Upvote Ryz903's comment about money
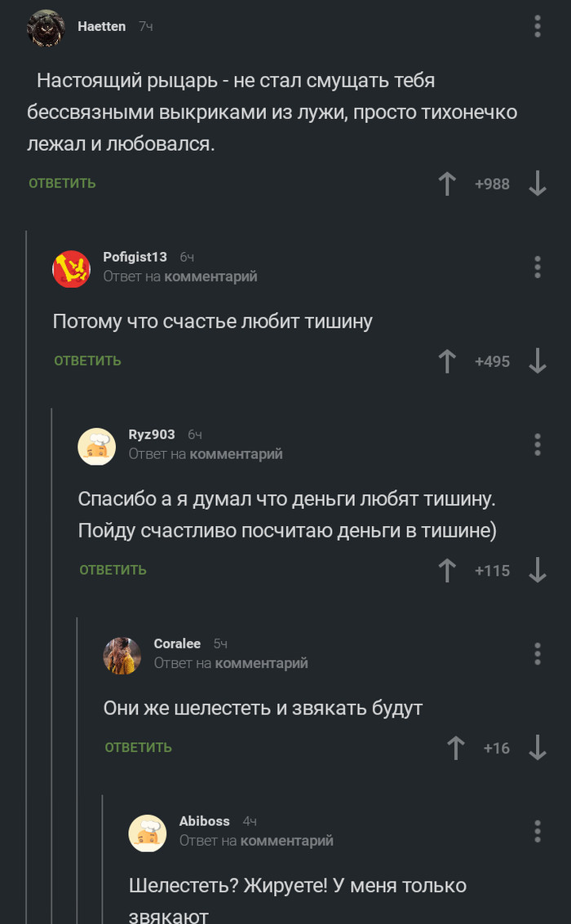This screenshot has width=571, height=924. coord(447,570)
